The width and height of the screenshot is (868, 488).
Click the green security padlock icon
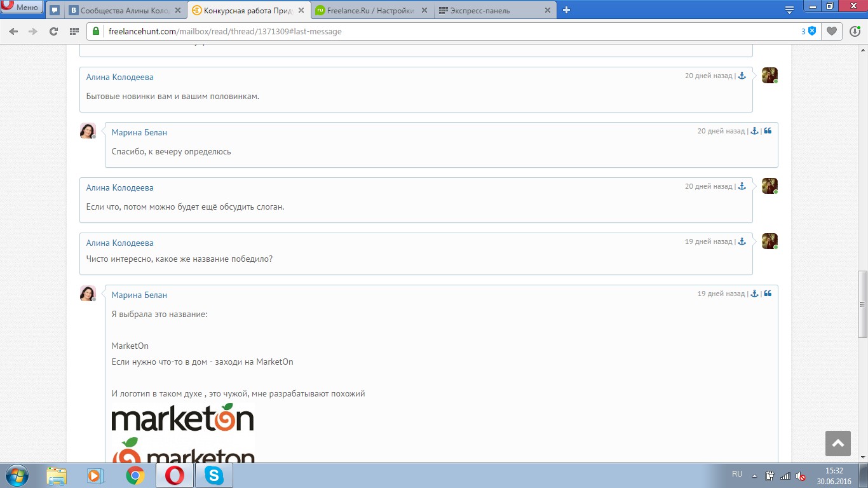(x=97, y=31)
